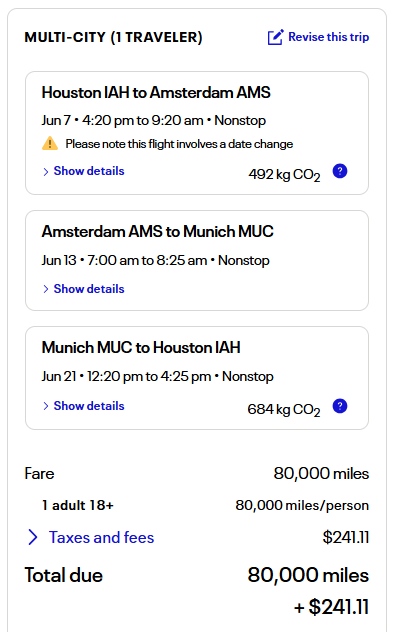Expand the Taxes and fees breakdown
The image size is (396, 632).
(91, 537)
